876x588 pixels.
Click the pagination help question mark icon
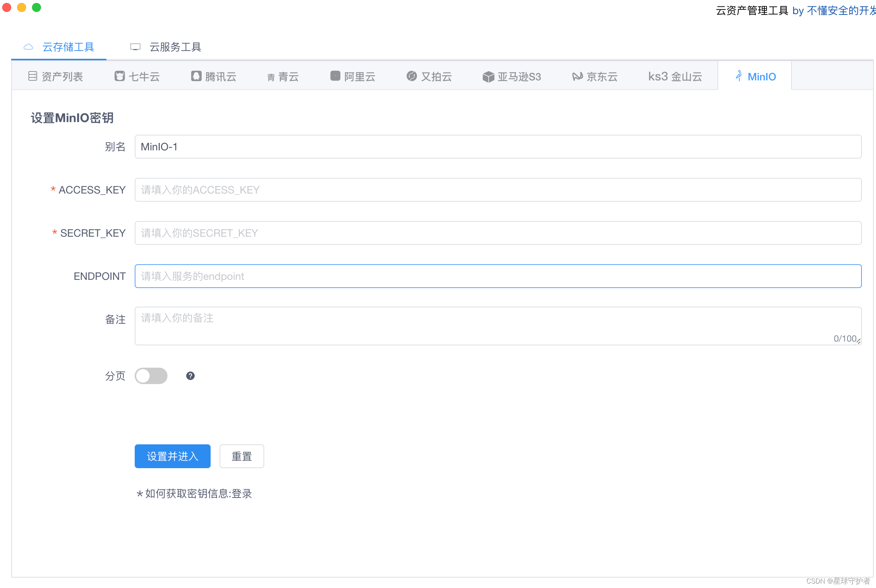[x=190, y=376]
